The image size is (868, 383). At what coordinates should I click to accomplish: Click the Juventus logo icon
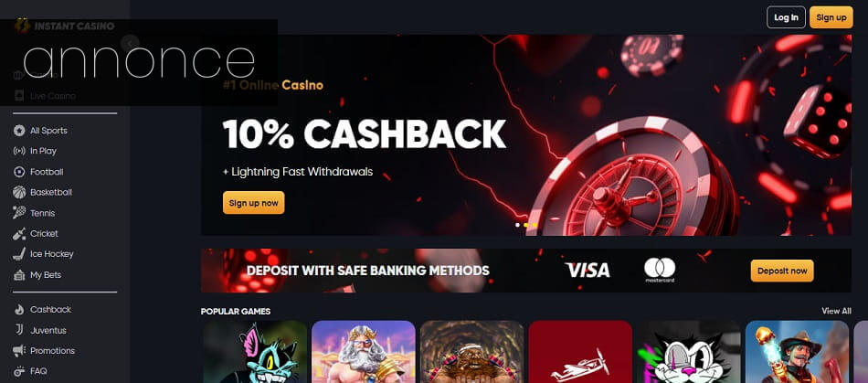pos(19,330)
